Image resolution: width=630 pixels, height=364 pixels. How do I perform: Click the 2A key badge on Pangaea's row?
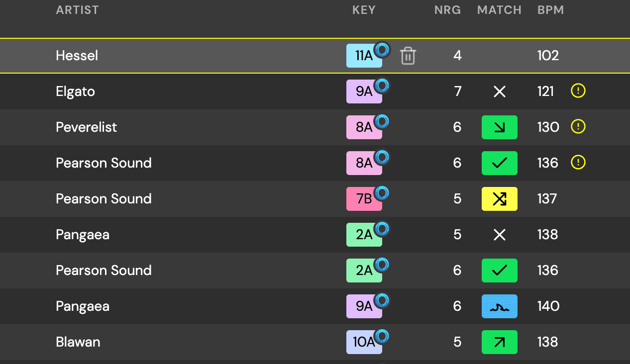362,234
